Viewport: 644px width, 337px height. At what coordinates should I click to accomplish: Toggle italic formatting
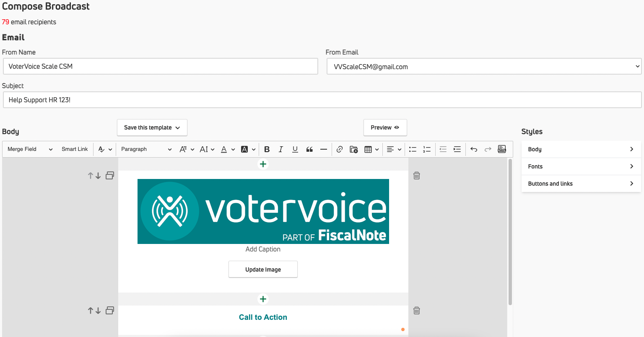281,149
